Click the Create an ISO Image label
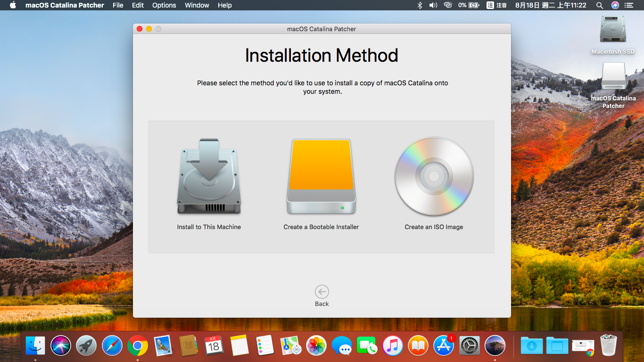The height and width of the screenshot is (362, 644). click(434, 227)
